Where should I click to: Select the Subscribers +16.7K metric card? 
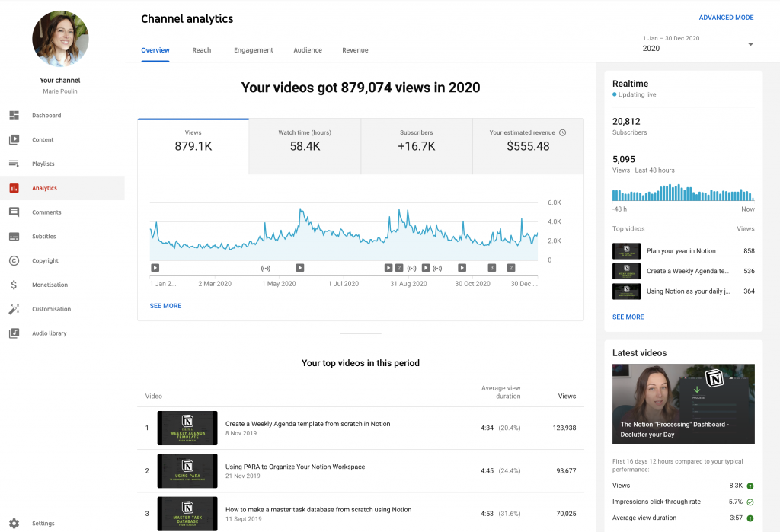pos(417,147)
